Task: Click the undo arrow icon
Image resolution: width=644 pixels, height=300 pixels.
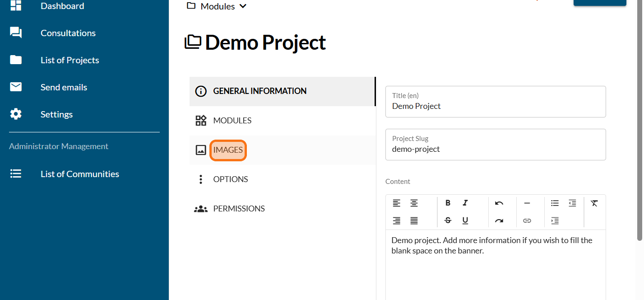Action: [499, 203]
